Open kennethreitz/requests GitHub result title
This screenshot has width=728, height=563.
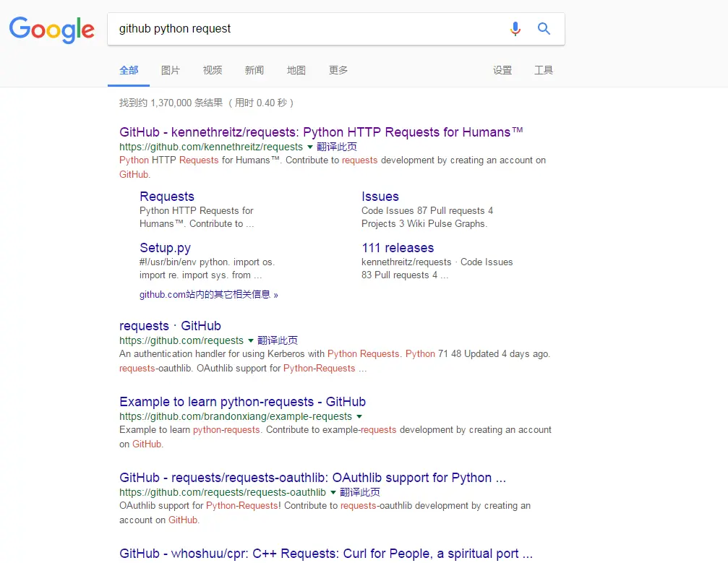tap(321, 132)
